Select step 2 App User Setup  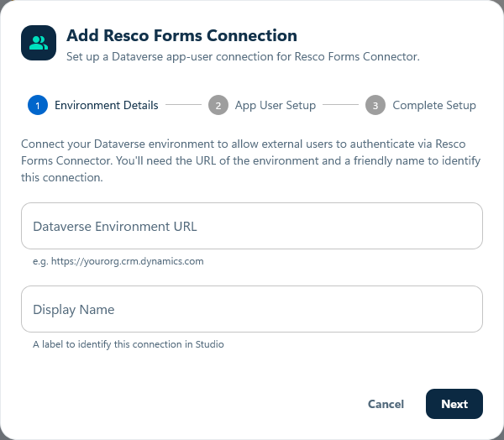coord(262,105)
